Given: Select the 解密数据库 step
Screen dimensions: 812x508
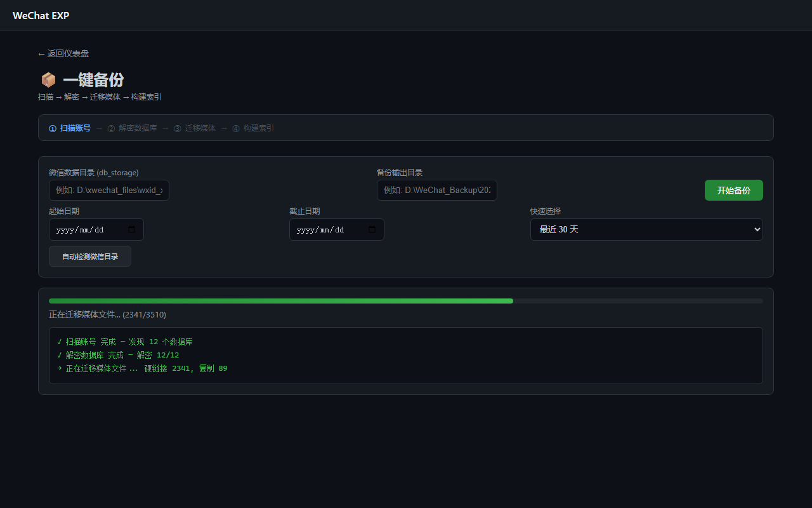Looking at the screenshot, I should click(132, 128).
